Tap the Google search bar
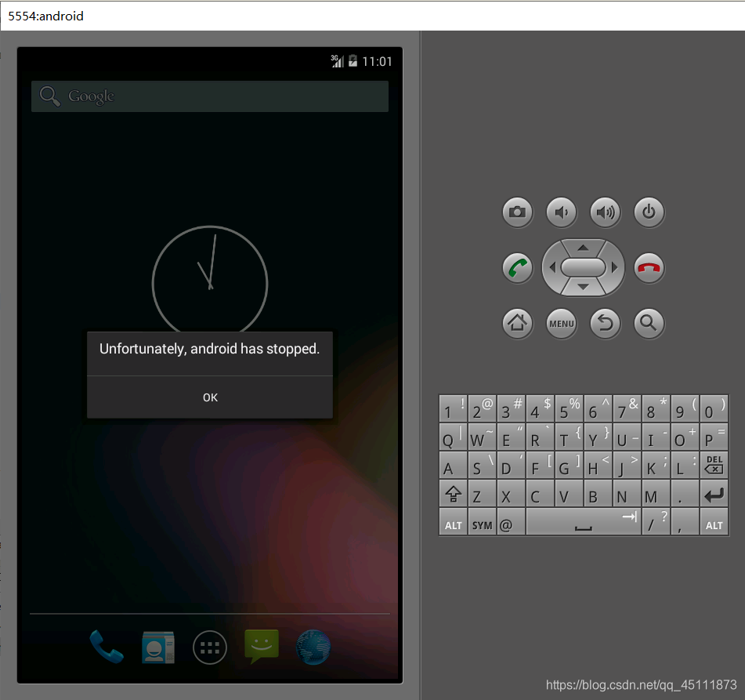This screenshot has height=700, width=745. 209,96
